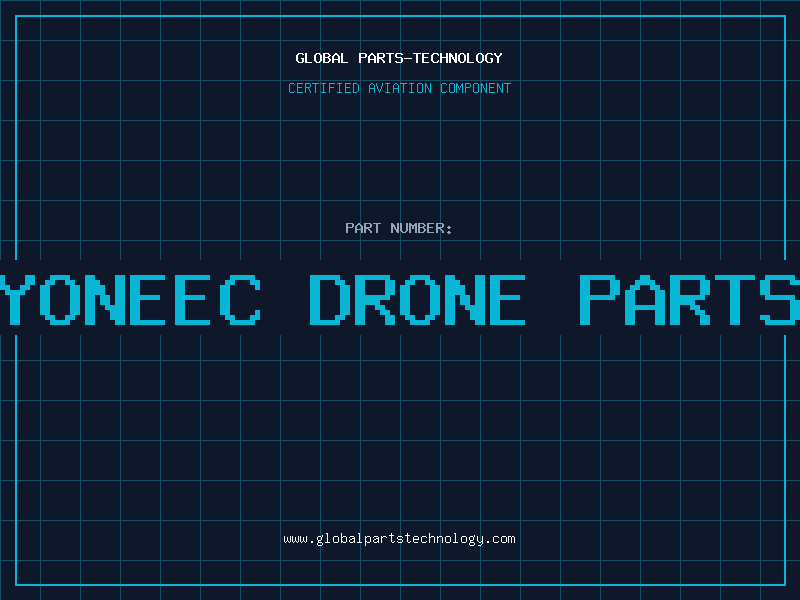The height and width of the screenshot is (600, 800).
Task: Click the large word DRONE
Action: pyautogui.click(x=418, y=300)
